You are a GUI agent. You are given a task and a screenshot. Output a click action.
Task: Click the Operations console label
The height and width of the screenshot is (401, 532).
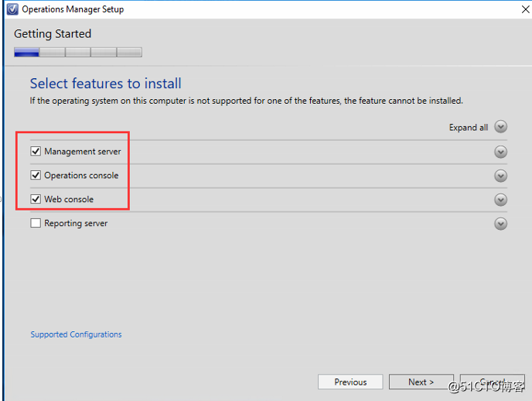pos(81,175)
